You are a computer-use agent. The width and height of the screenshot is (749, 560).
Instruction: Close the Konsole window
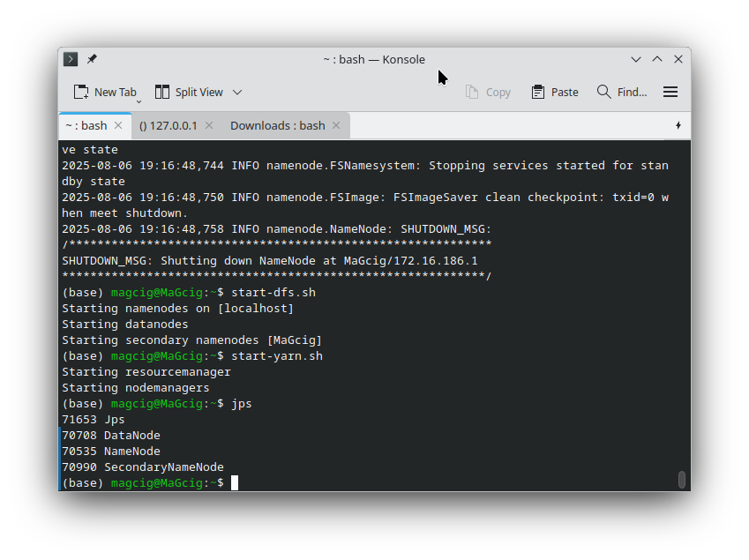(678, 59)
